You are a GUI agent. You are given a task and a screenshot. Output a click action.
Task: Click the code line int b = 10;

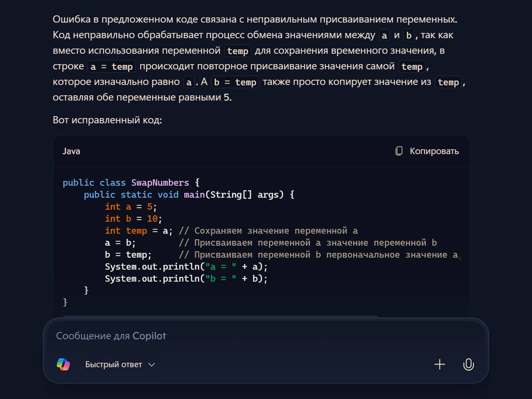pos(133,219)
